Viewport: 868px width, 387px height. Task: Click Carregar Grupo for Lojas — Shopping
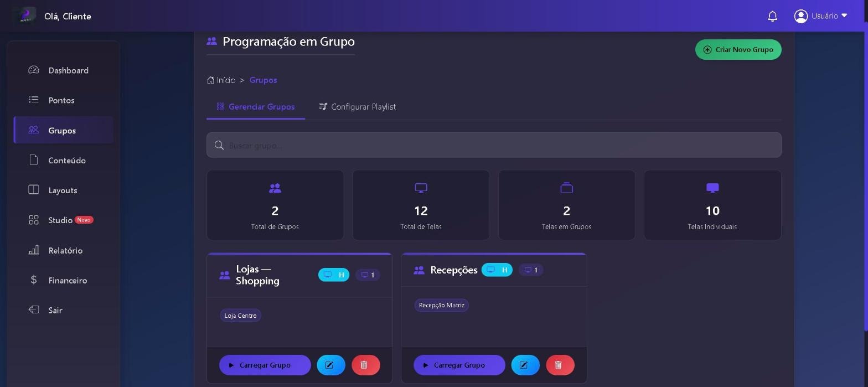pyautogui.click(x=265, y=365)
